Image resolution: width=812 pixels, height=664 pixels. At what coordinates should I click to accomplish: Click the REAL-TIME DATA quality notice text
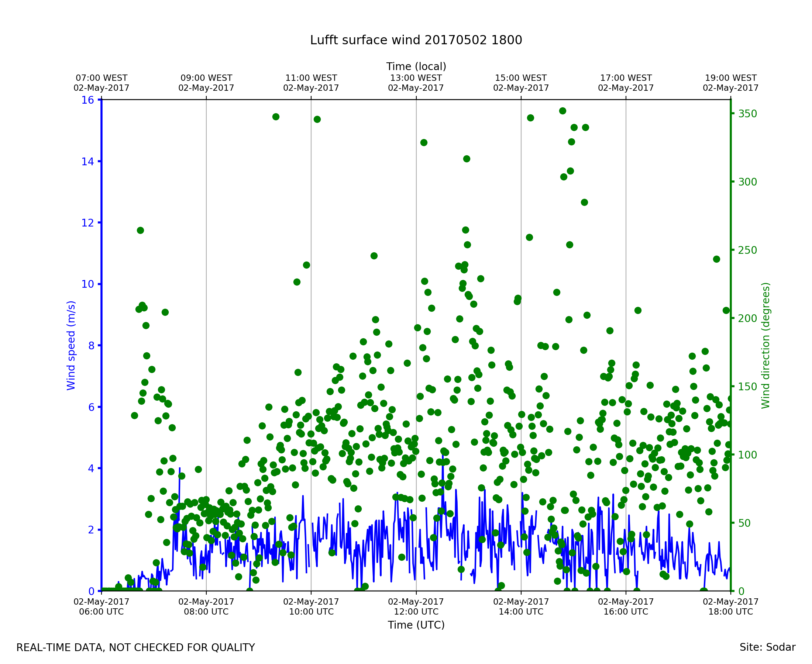tap(135, 647)
